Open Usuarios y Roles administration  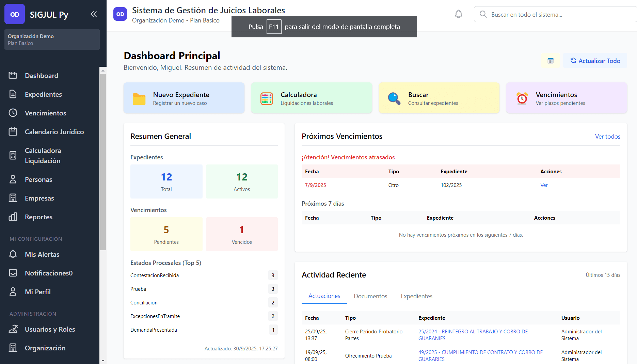pos(50,329)
